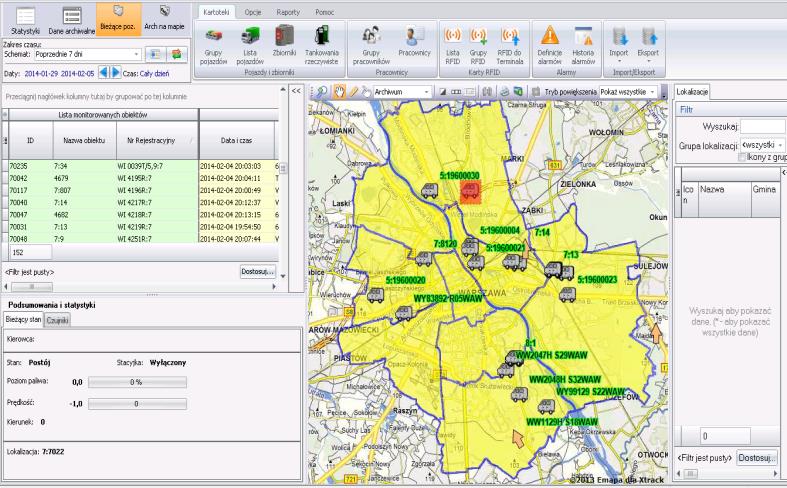Open the Pomoc ribbon tab
The image size is (787, 488).
point(325,12)
